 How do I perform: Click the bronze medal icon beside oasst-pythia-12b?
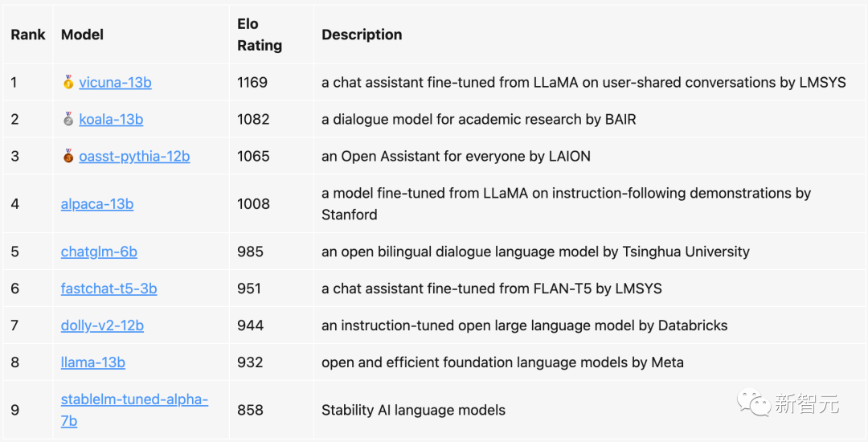pyautogui.click(x=68, y=156)
